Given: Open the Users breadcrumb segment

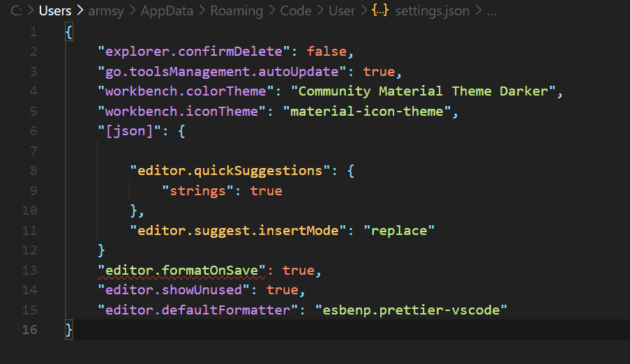Looking at the screenshot, I should pos(55,11).
